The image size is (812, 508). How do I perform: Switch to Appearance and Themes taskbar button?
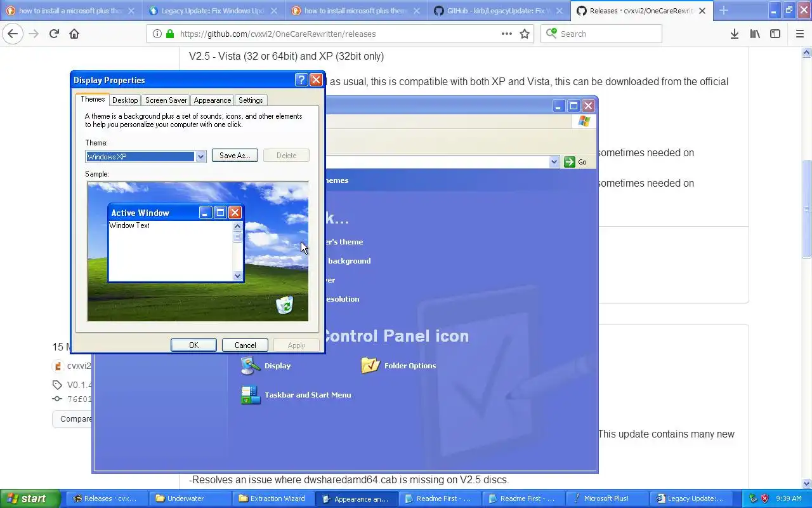tap(358, 498)
